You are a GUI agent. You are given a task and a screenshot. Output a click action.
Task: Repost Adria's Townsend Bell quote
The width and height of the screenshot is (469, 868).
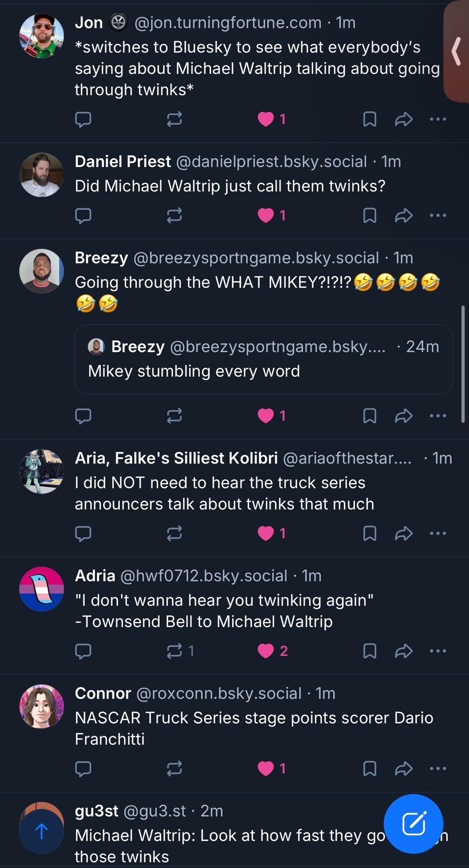click(175, 651)
